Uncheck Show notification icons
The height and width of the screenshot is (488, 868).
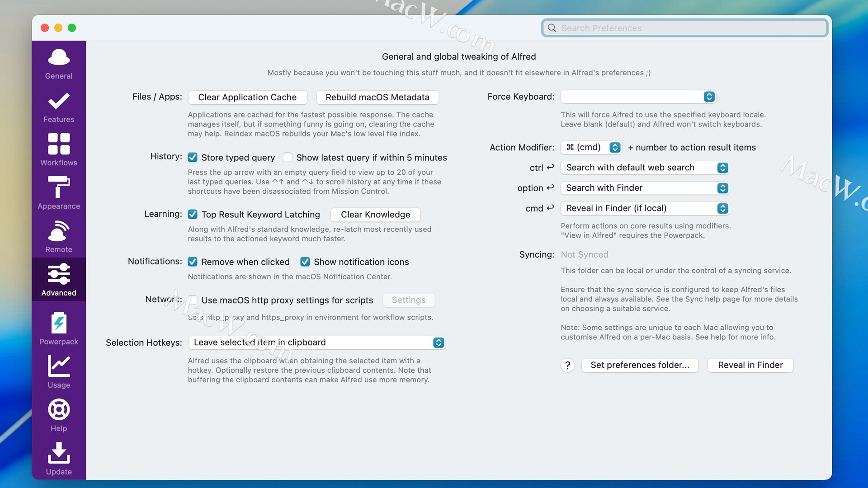(305, 262)
